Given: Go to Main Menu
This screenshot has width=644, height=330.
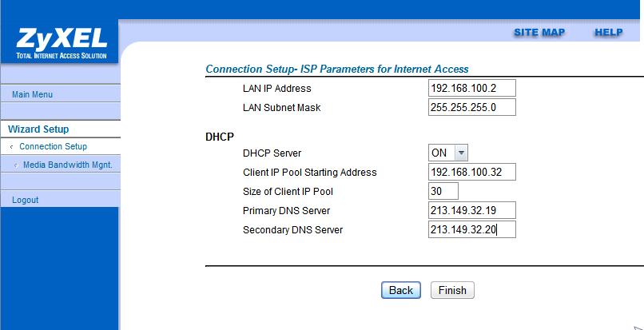Looking at the screenshot, I should (x=33, y=94).
